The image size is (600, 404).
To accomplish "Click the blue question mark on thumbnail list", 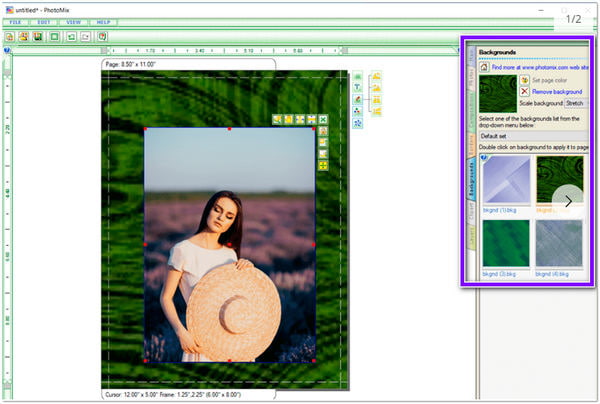I will click(x=484, y=158).
